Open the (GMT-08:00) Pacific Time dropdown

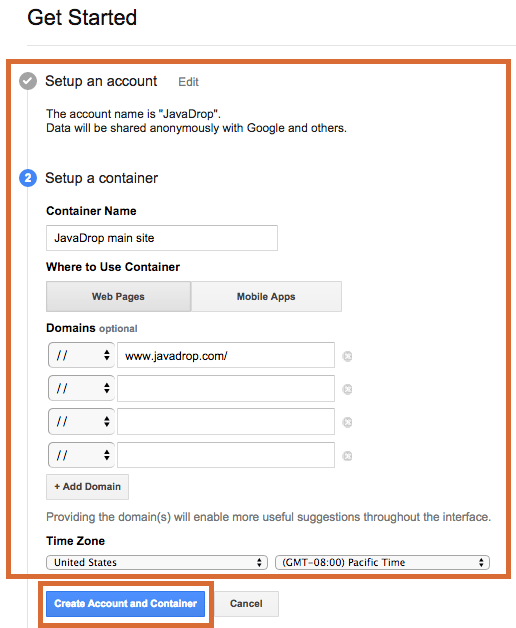coord(382,562)
